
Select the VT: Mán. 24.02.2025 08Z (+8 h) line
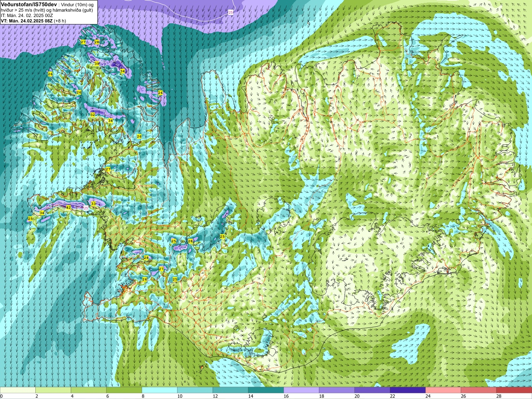33,21
